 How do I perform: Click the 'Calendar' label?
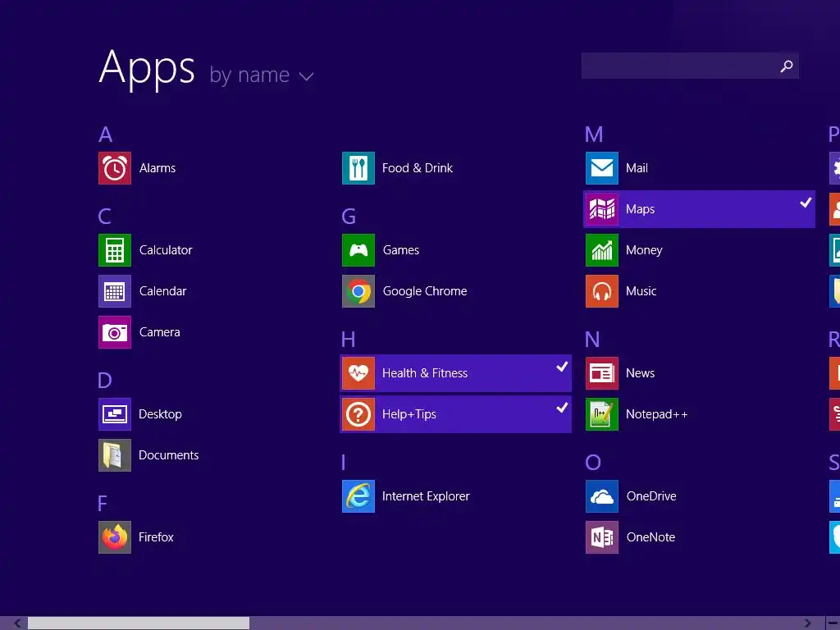click(x=163, y=291)
